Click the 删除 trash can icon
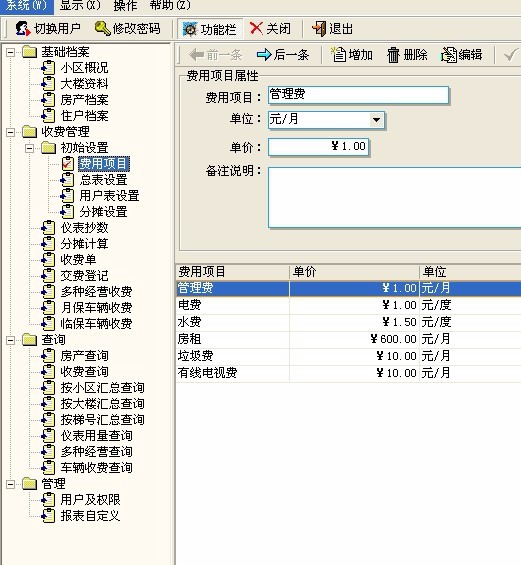The width and height of the screenshot is (521, 565). [393, 55]
